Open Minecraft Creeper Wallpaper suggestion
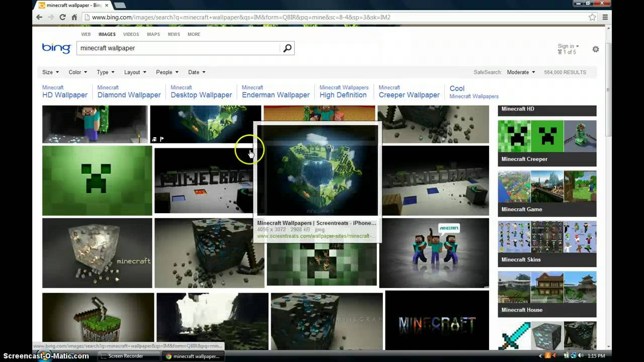 point(409,92)
